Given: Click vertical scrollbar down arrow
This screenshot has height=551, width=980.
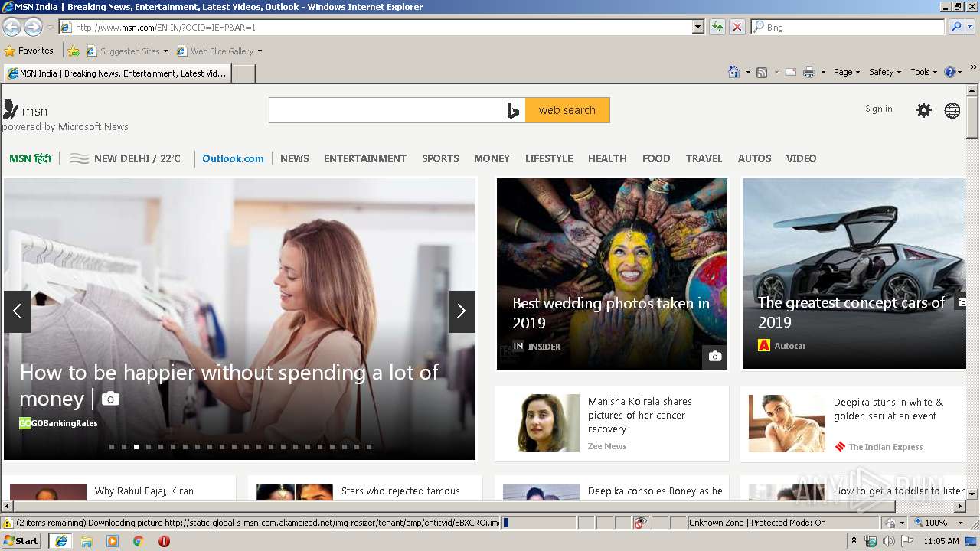Looking at the screenshot, I should point(972,494).
